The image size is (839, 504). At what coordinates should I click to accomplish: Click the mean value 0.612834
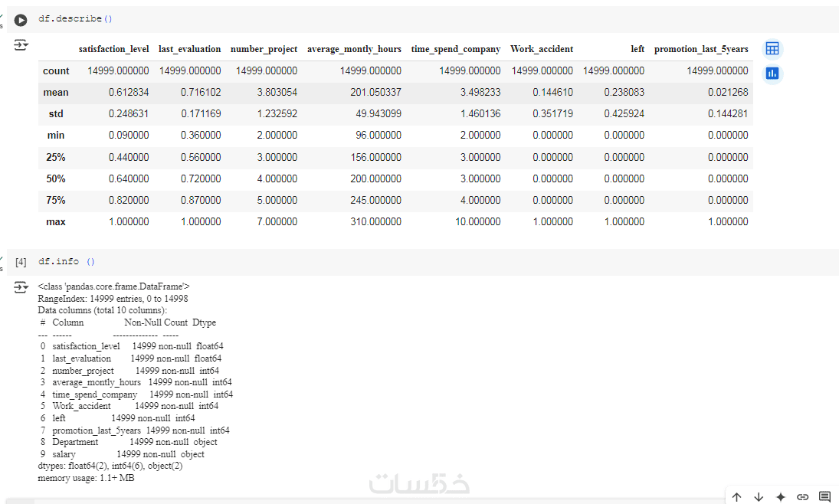[x=129, y=93]
